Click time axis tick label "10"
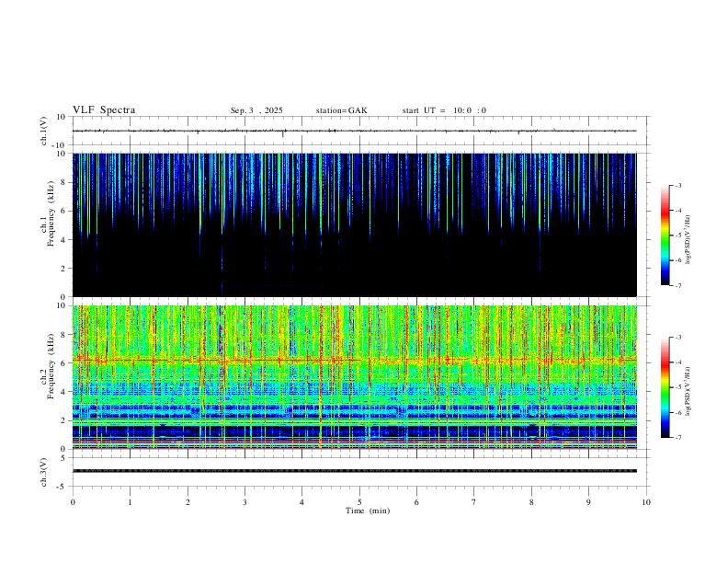Viewport: 728px width, 563px height. pyautogui.click(x=646, y=502)
